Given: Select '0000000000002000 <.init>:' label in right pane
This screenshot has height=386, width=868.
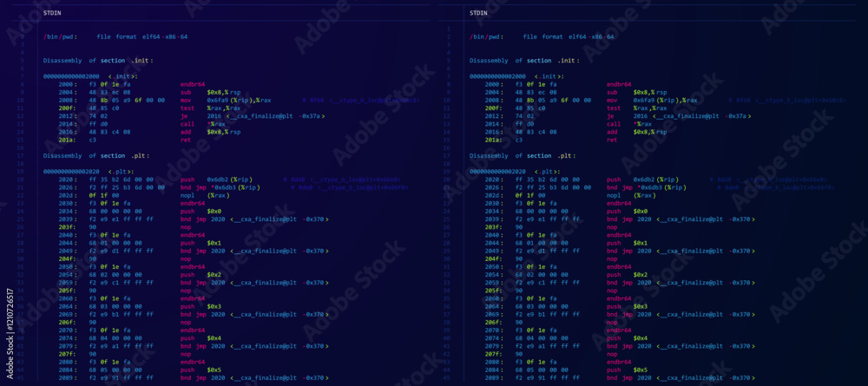Looking at the screenshot, I should 517,76.
